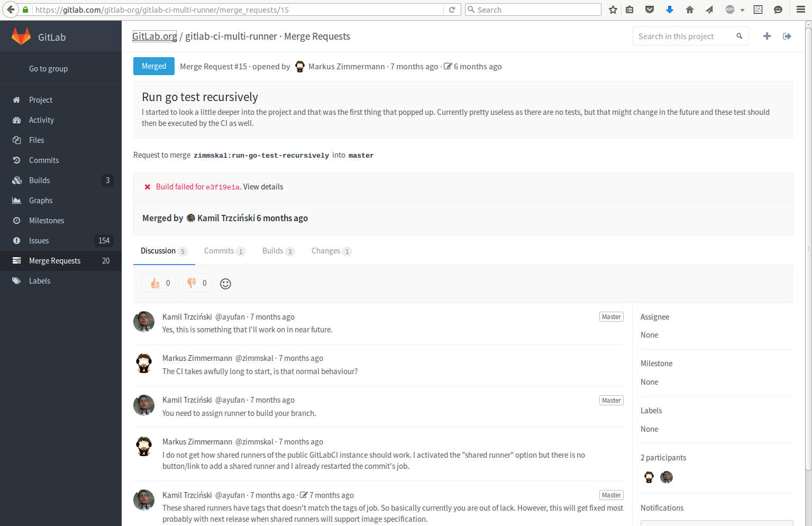This screenshot has width=812, height=526.
Task: Open the Adblock Plus dropdown arrow
Action: tap(742, 10)
